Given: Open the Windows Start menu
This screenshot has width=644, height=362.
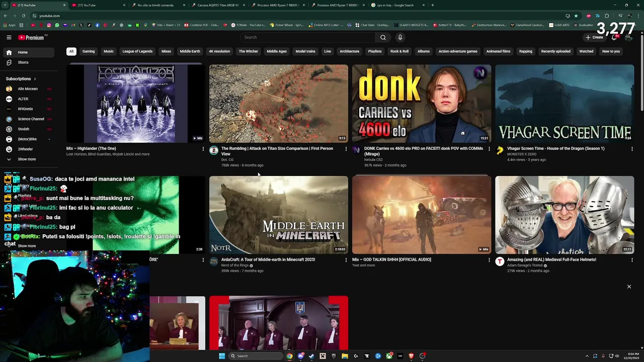Looking at the screenshot, I should (x=222, y=356).
